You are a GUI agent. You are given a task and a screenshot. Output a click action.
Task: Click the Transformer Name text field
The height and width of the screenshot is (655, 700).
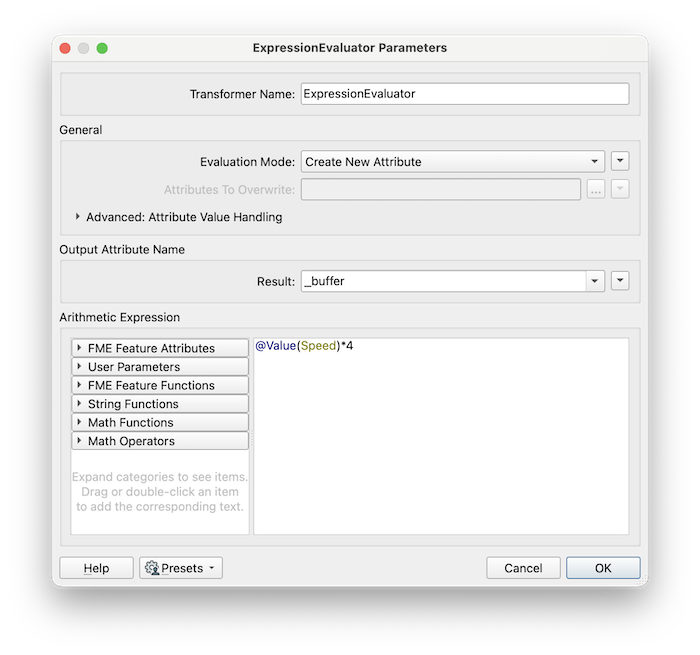click(464, 94)
